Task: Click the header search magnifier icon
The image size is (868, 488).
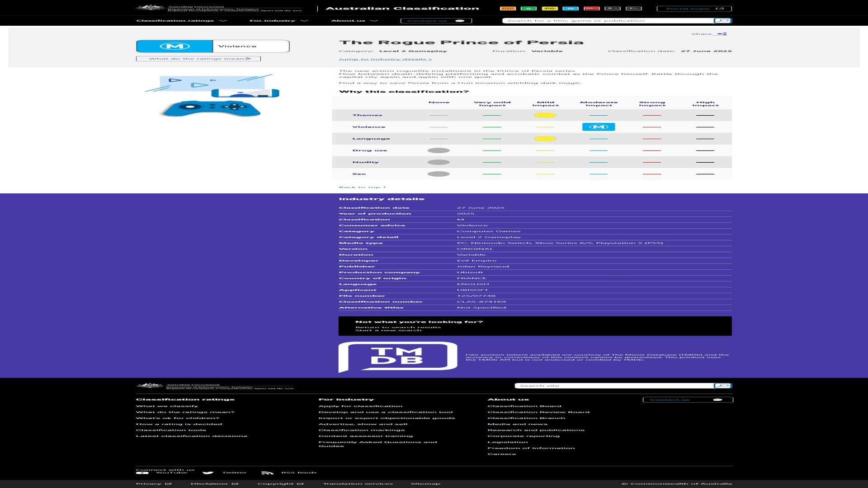Action: click(x=722, y=21)
